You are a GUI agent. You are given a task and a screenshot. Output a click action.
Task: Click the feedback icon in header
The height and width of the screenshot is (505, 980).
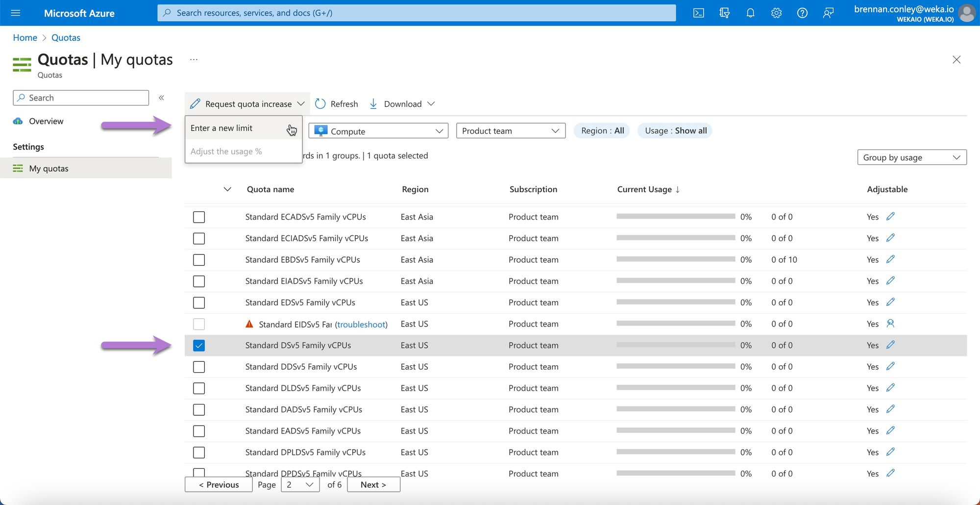pyautogui.click(x=828, y=13)
